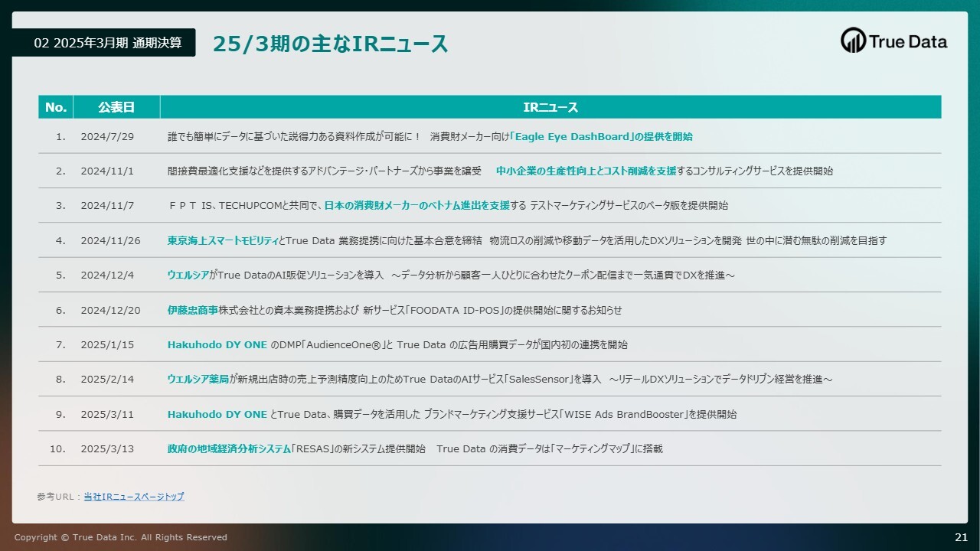Click the Copyright True Data Inc. footer text
This screenshot has height=551, width=980.
[x=120, y=537]
